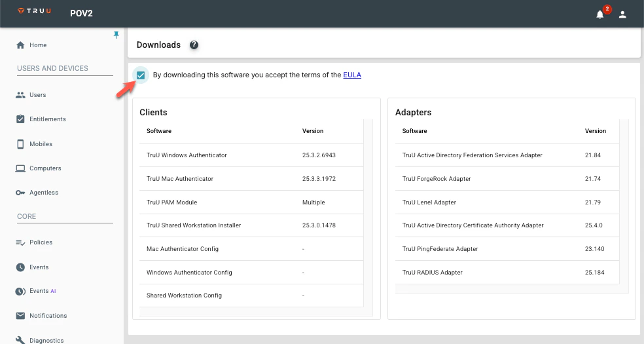Image resolution: width=644 pixels, height=344 pixels.
Task: Click the Home house icon
Action: point(20,45)
